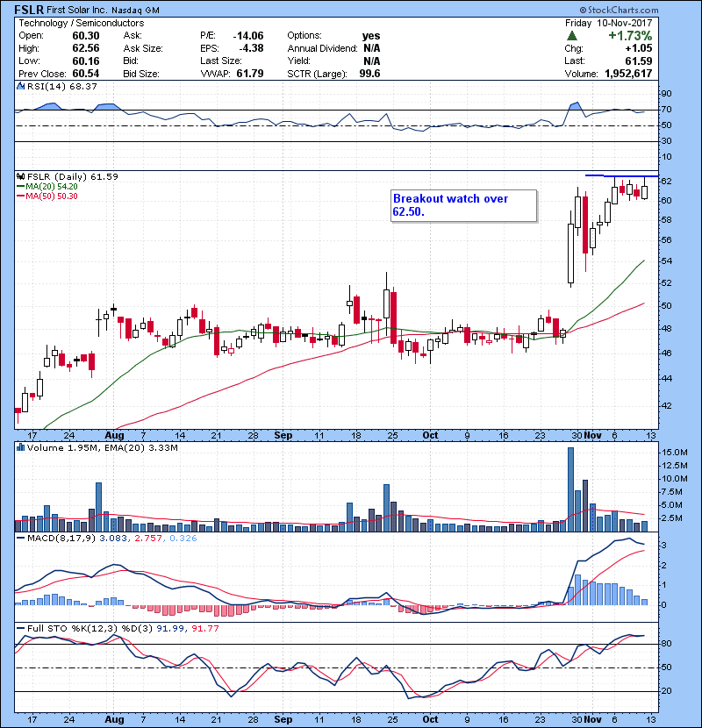Click the dash marker before MACD(8,17,9)
Viewport: 702px width, 728px height.
(21, 539)
